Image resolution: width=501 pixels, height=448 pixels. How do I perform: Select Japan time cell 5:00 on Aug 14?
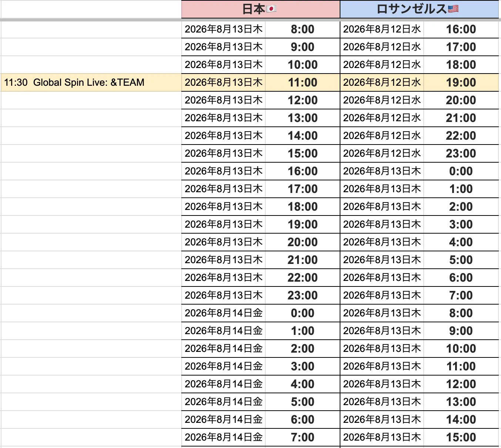point(302,402)
